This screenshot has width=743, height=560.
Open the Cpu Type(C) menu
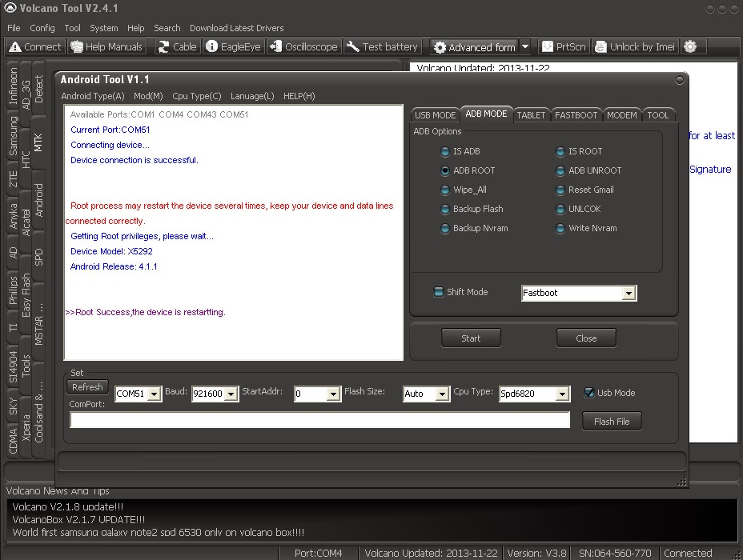tap(197, 96)
